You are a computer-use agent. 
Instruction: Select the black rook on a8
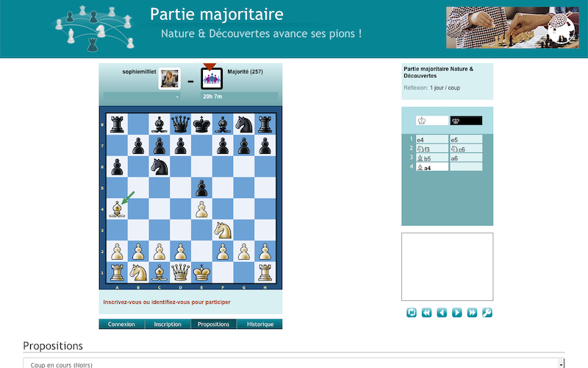[x=117, y=124]
